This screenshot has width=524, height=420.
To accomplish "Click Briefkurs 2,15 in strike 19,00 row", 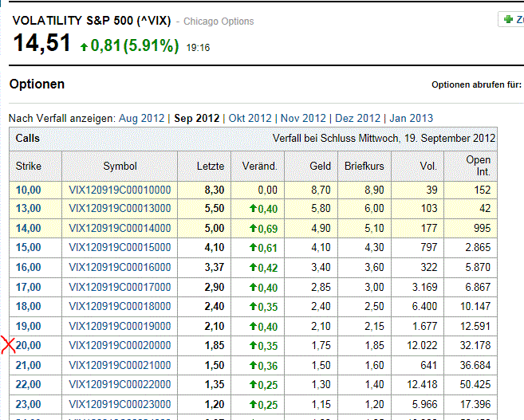I will point(374,326).
